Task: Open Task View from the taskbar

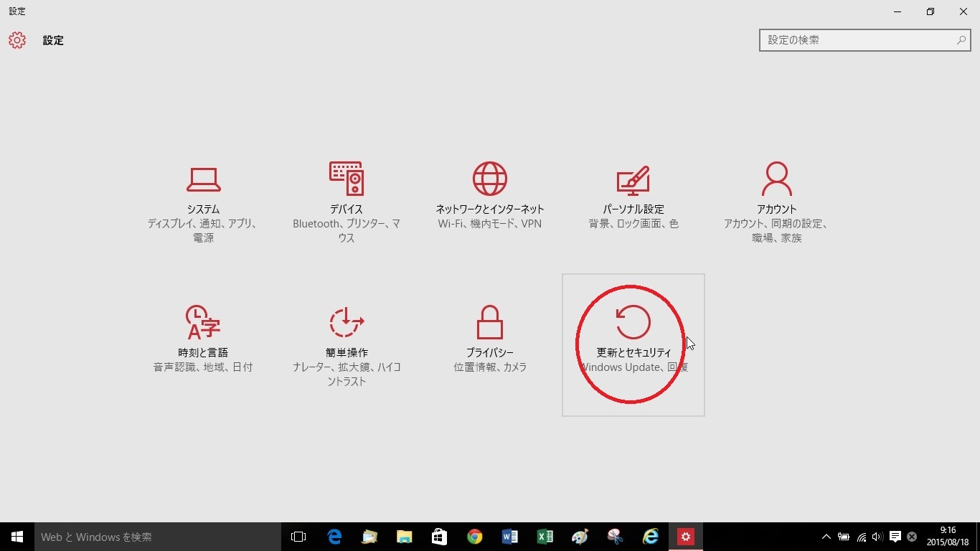Action: click(298, 537)
